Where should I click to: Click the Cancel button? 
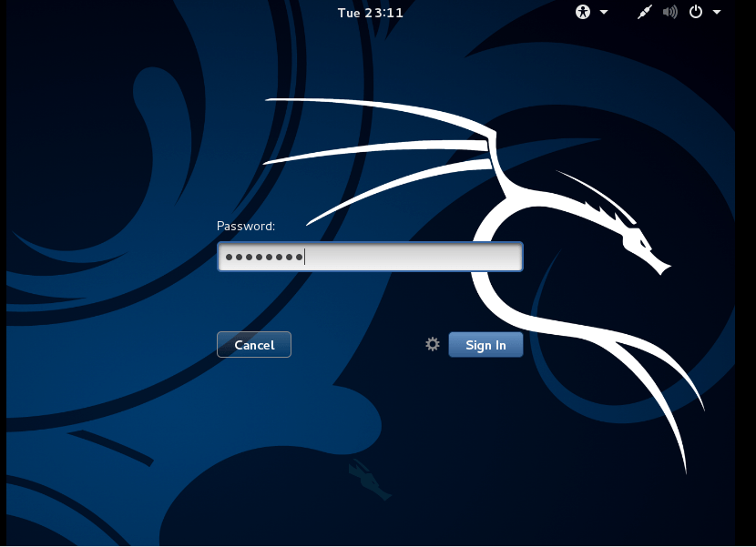pyautogui.click(x=254, y=345)
